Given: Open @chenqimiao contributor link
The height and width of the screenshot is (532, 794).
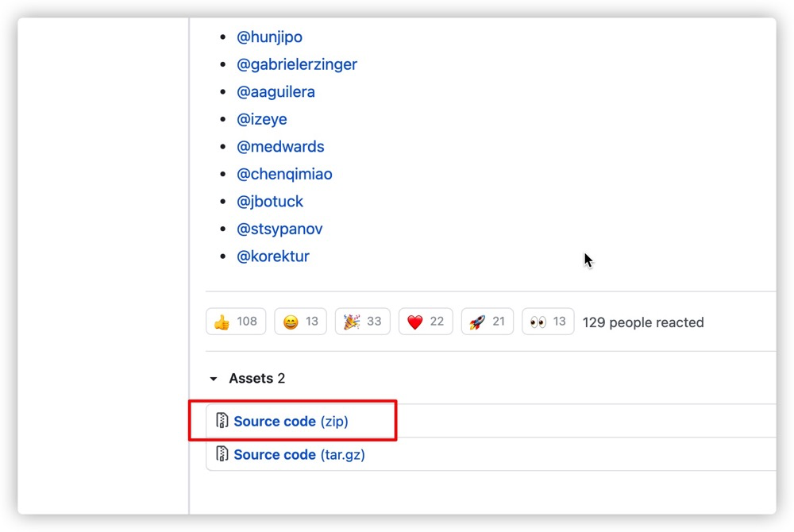Looking at the screenshot, I should (284, 174).
